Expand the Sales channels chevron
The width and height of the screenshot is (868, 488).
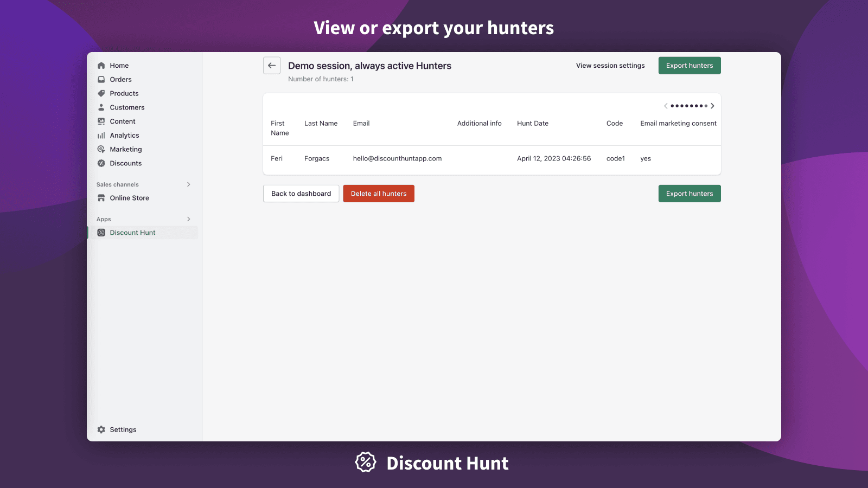tap(189, 184)
